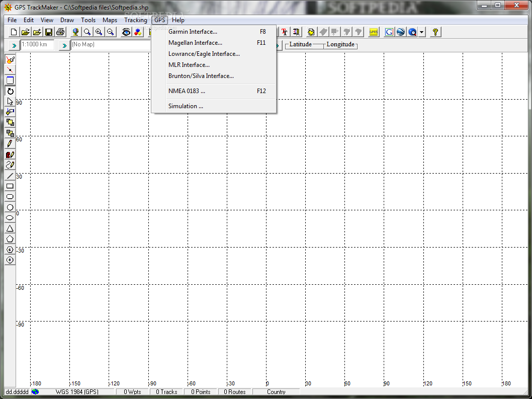Click the text list icon beside TT
The image size is (532, 399).
296,32
